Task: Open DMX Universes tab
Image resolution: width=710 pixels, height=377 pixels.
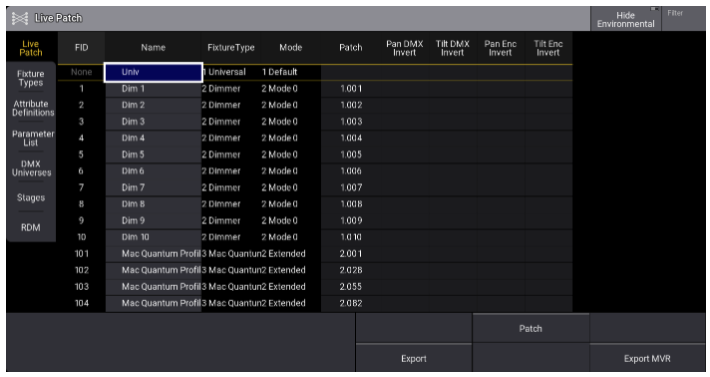Action: [x=31, y=168]
